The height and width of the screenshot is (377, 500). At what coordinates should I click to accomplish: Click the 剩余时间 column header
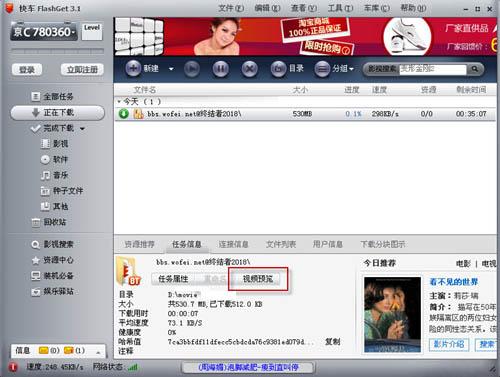point(471,90)
